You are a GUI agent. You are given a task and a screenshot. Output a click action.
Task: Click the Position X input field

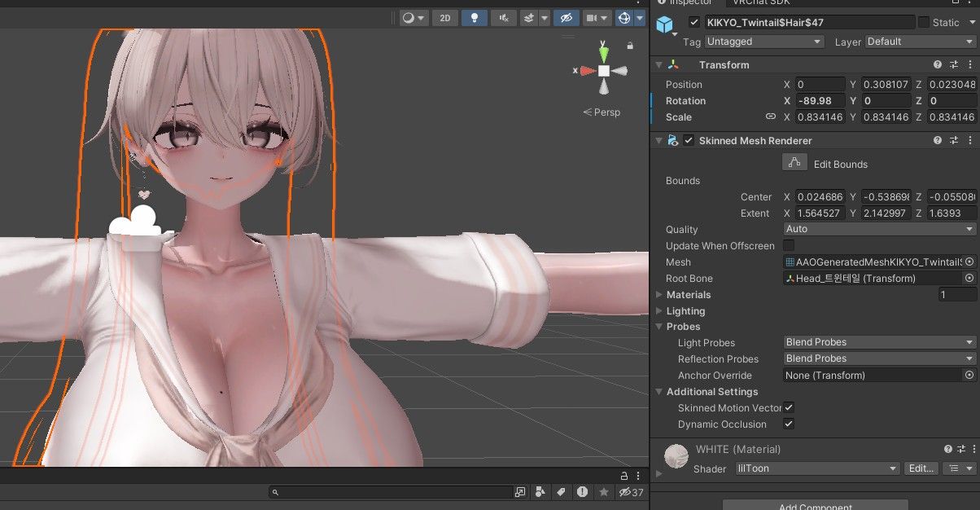click(820, 85)
